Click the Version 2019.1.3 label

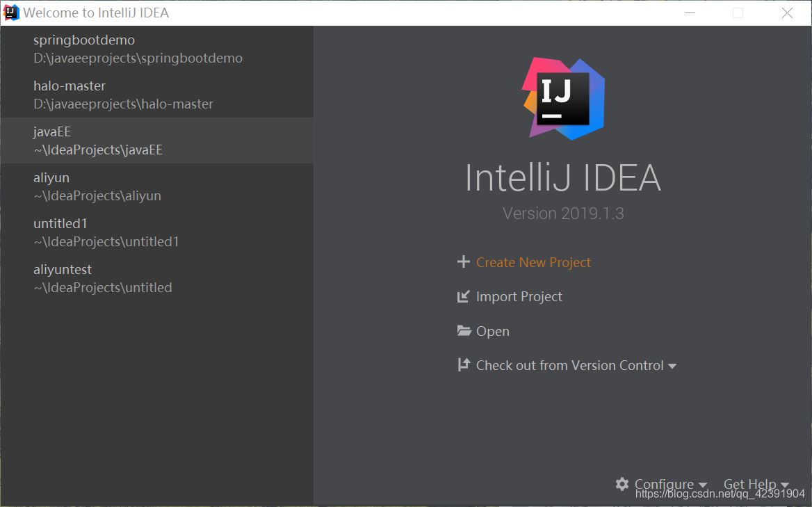pyautogui.click(x=563, y=214)
